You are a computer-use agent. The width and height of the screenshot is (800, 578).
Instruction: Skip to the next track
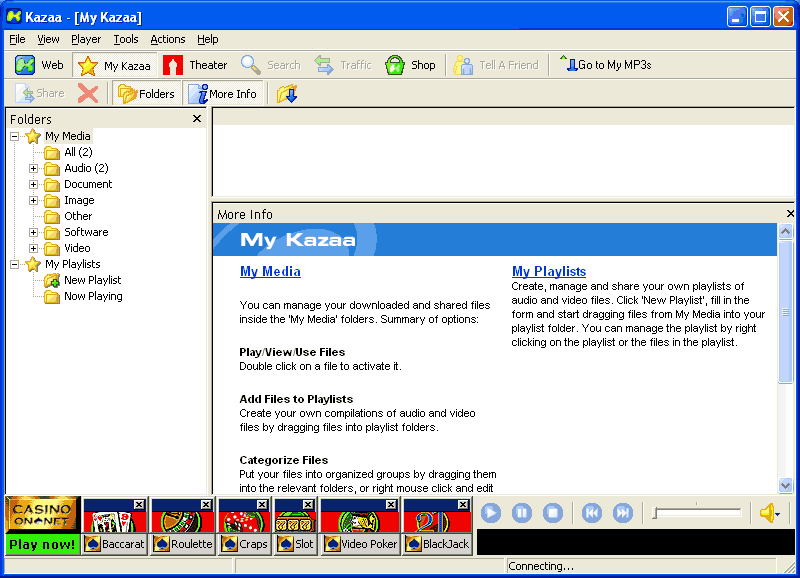(623, 513)
